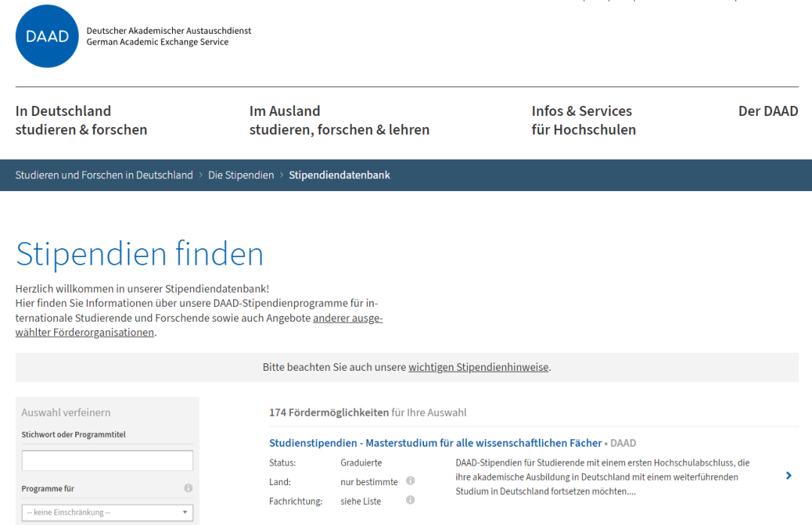Open info icon beside Programme für
Screen dimensions: 812x525
(x=188, y=489)
